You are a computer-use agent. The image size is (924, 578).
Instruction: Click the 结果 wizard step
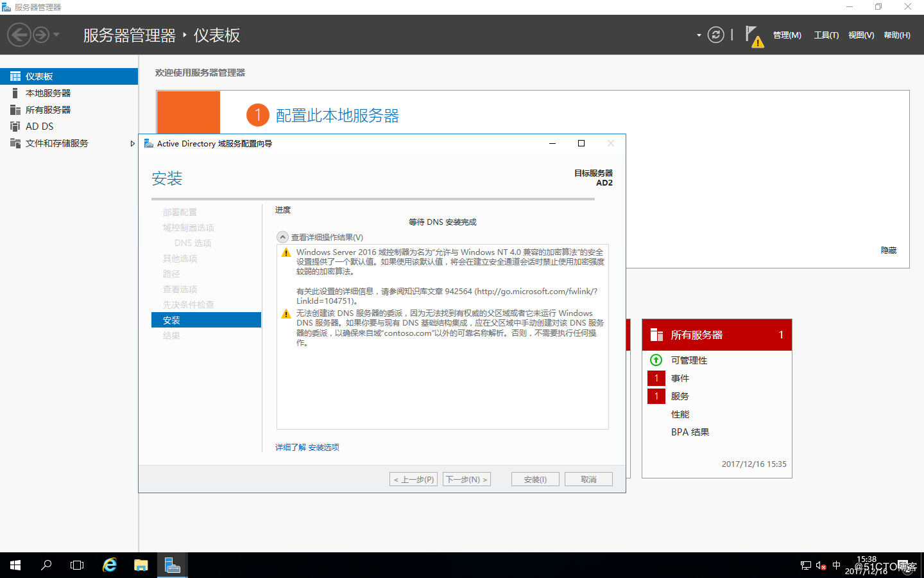tap(171, 335)
